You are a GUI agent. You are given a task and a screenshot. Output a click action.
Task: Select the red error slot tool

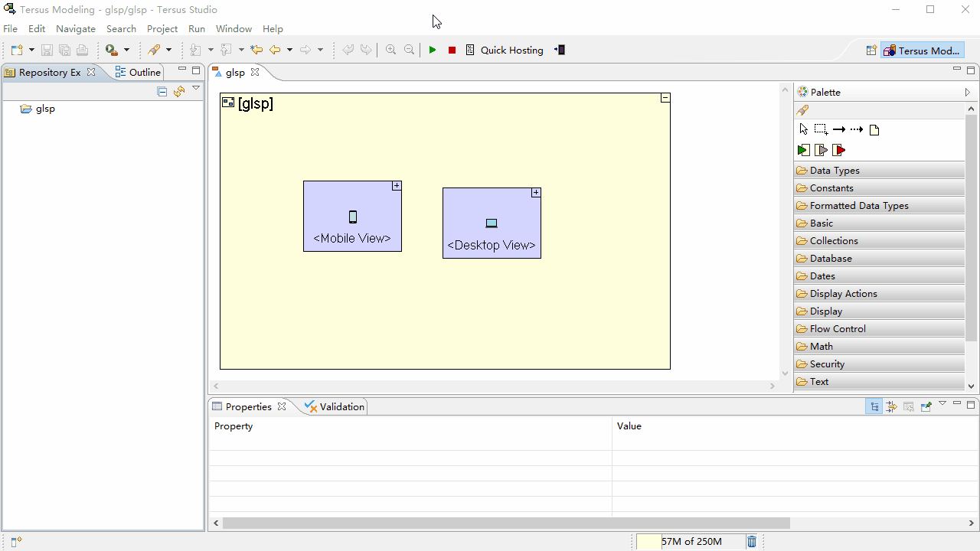coord(839,150)
